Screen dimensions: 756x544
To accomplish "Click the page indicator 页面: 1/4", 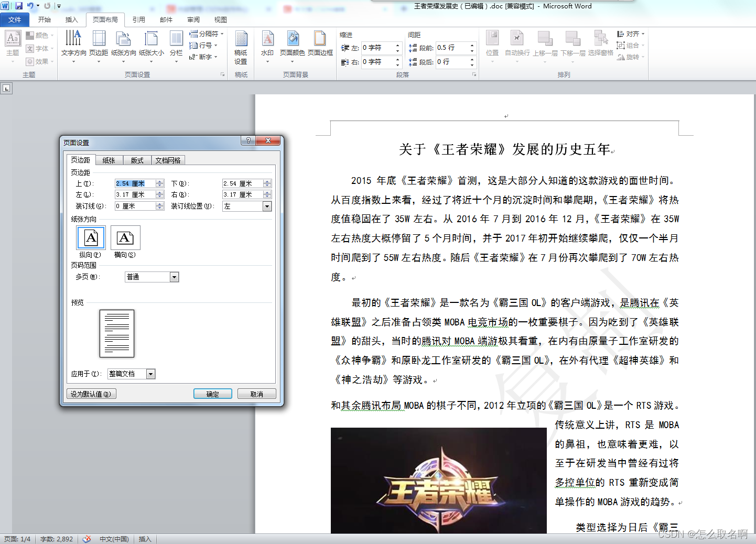I will tap(17, 539).
